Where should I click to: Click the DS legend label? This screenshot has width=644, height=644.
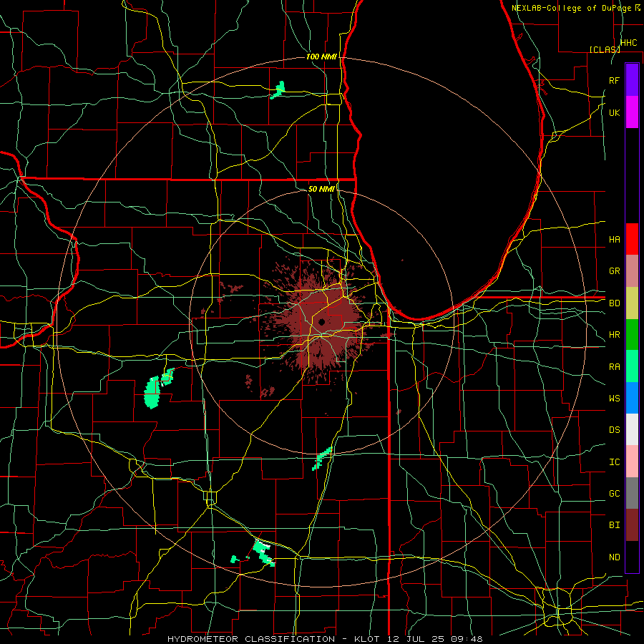tap(614, 430)
